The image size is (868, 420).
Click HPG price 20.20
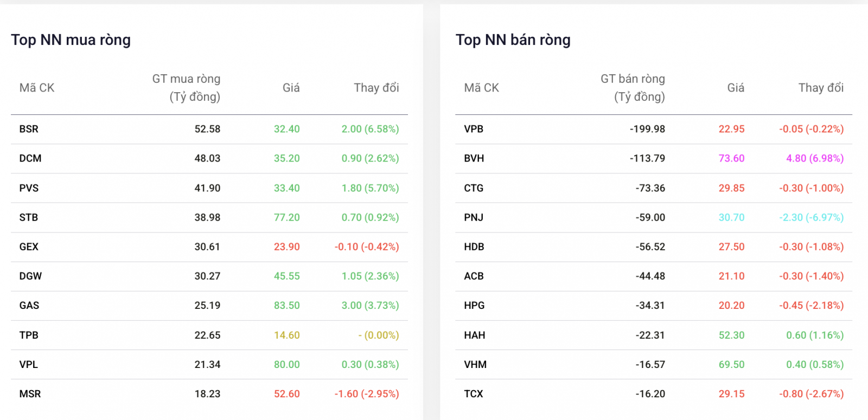coord(732,305)
